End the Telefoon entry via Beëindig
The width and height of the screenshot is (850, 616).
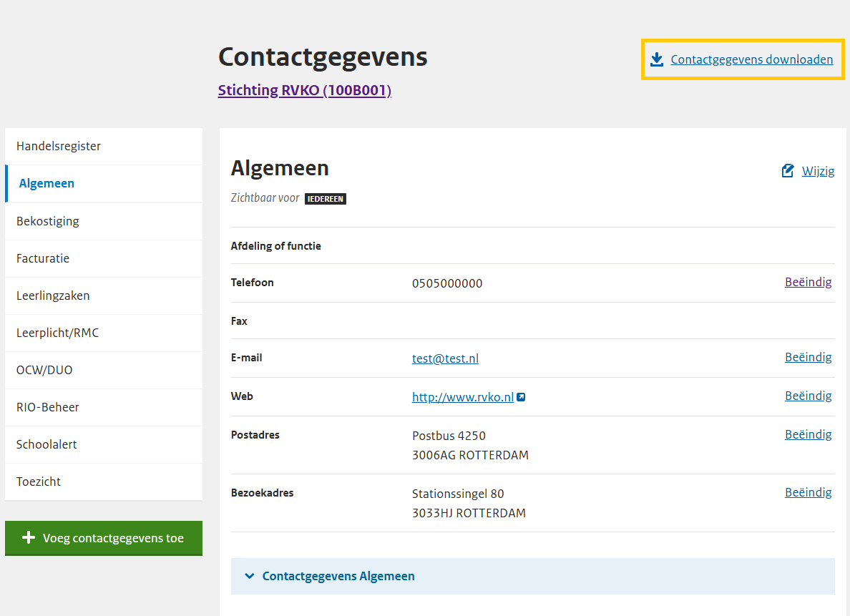[808, 282]
